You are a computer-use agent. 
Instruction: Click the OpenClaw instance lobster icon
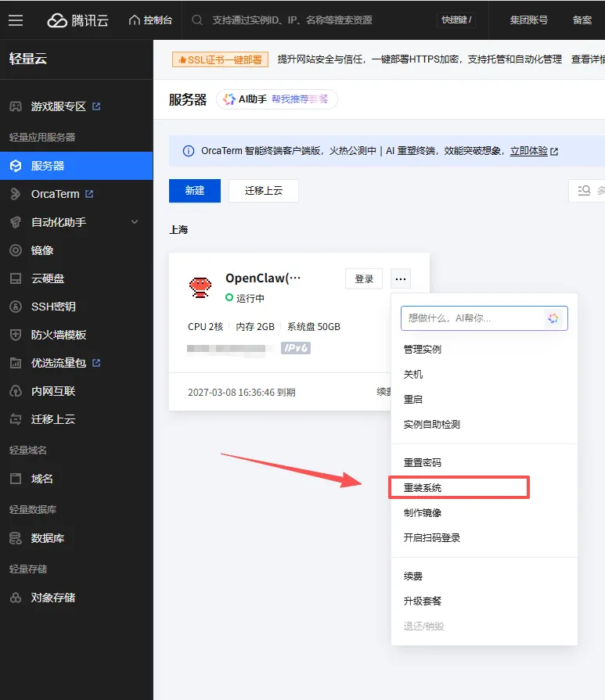(200, 287)
